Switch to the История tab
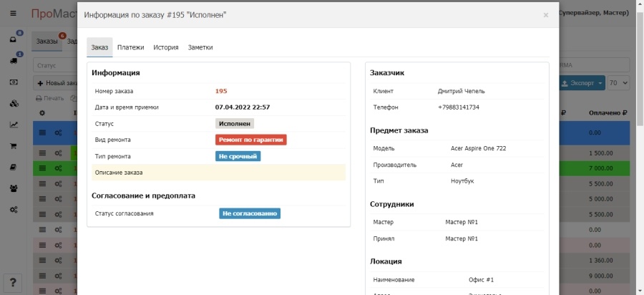Image resolution: width=644 pixels, height=295 pixels. (x=165, y=47)
